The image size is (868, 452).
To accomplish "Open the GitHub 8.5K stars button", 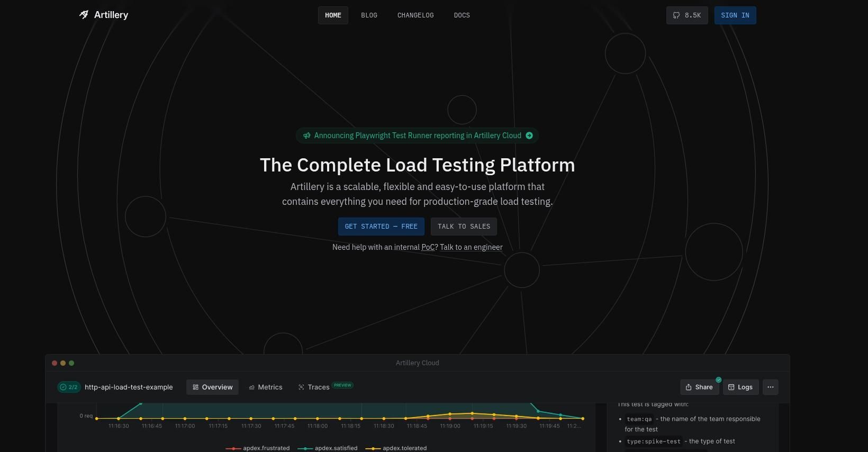I will pyautogui.click(x=687, y=15).
